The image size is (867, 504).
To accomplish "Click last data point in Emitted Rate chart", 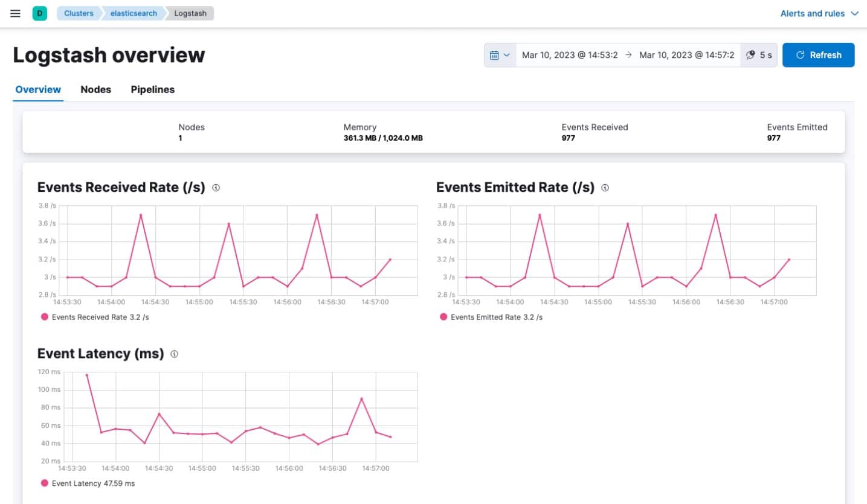I will [x=789, y=260].
